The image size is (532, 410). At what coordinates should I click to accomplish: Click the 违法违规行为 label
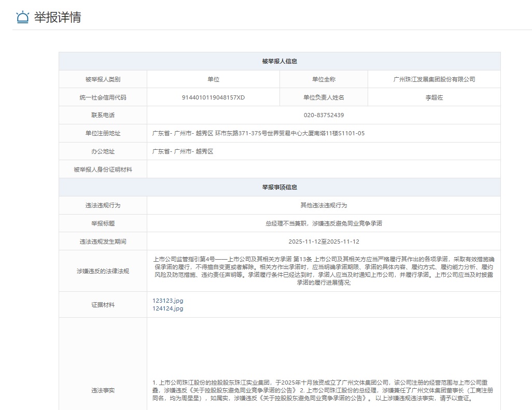pos(103,205)
